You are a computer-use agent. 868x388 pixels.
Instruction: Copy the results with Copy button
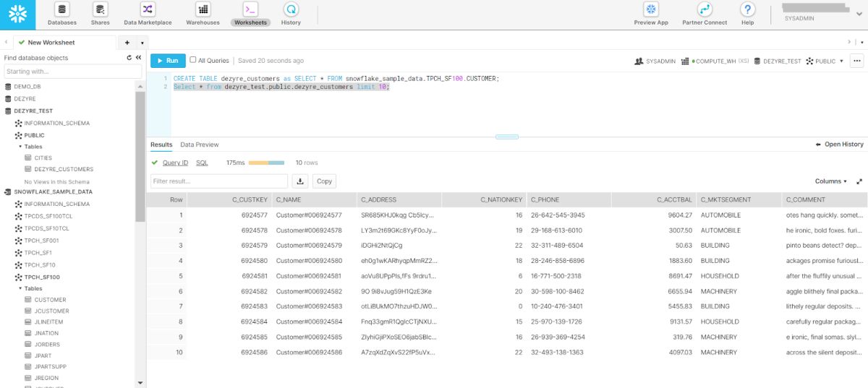coord(325,181)
